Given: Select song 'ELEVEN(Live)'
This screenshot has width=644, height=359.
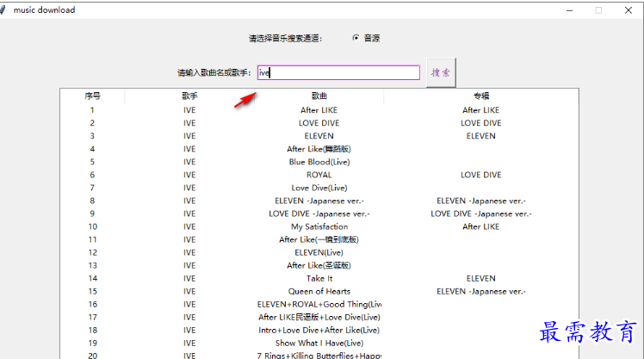Looking at the screenshot, I should point(319,252).
